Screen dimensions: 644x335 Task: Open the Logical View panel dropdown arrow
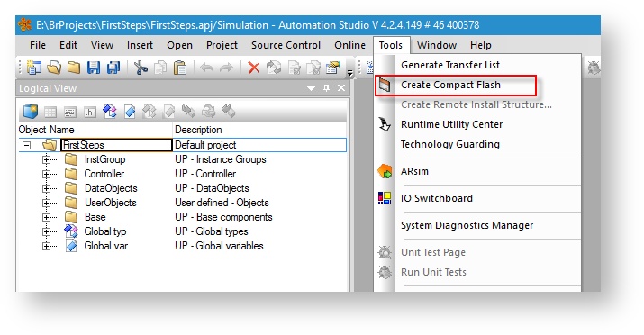coord(312,88)
